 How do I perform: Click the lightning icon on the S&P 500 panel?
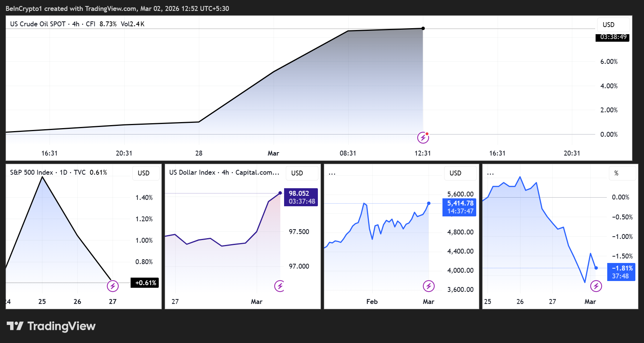click(113, 286)
